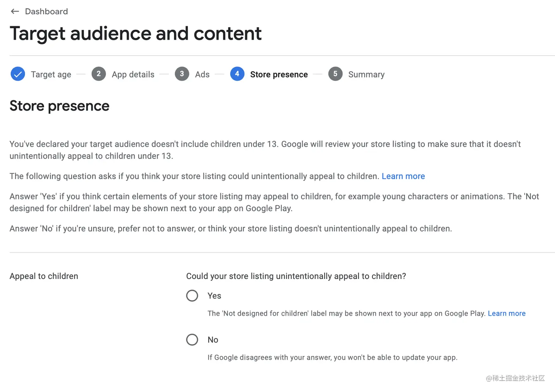555x392 pixels.
Task: Click the Target audience and content title
Action: click(135, 34)
